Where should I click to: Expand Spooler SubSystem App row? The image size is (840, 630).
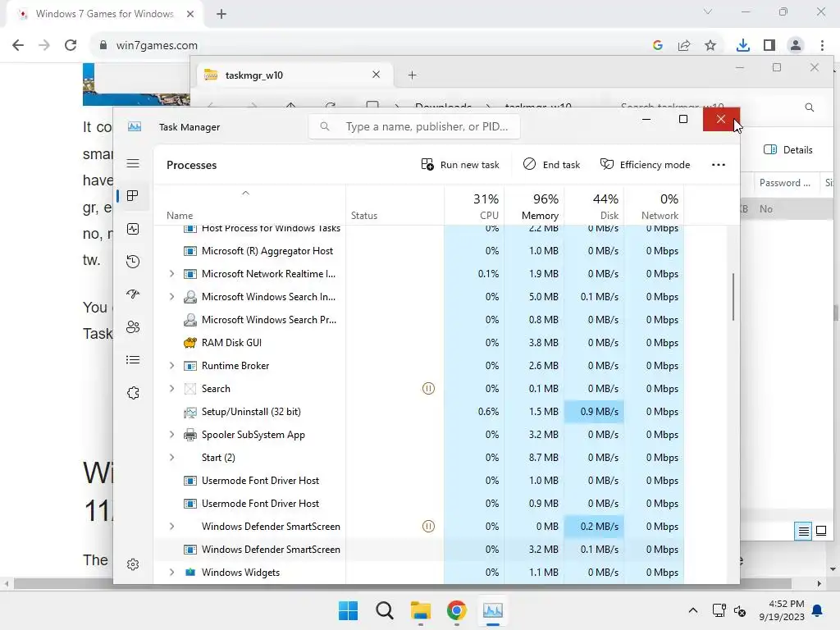(x=171, y=435)
